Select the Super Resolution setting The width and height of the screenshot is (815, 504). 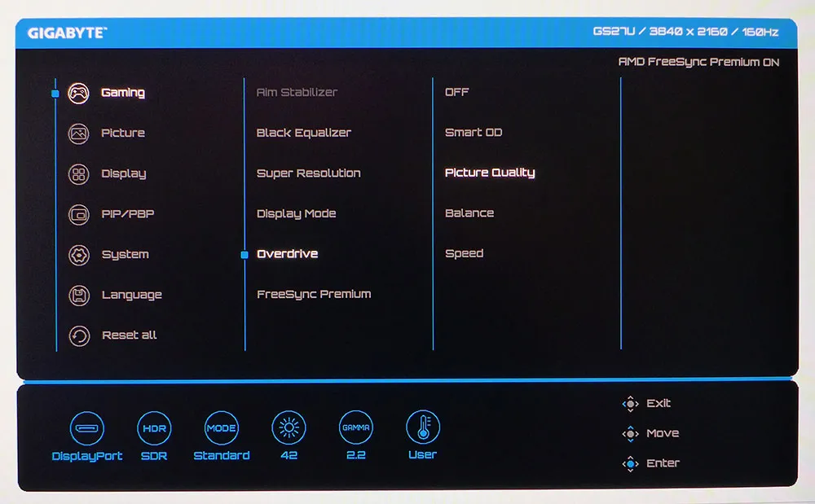[309, 173]
